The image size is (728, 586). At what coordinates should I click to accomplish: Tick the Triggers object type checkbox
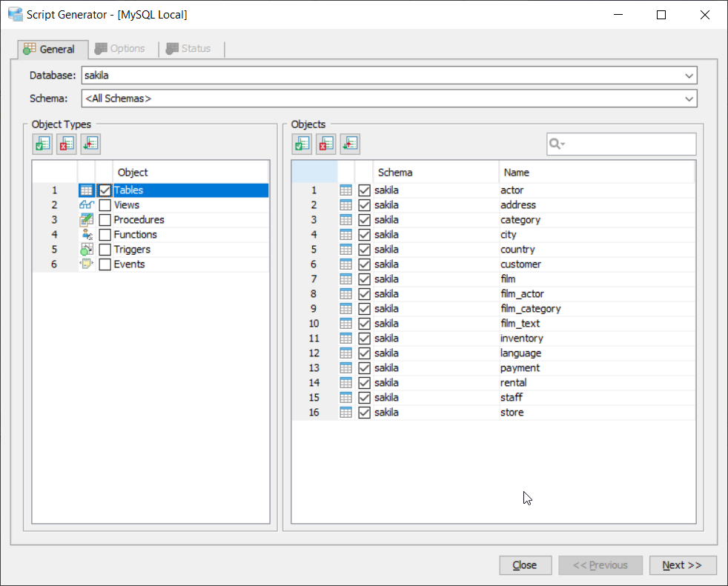tap(105, 250)
